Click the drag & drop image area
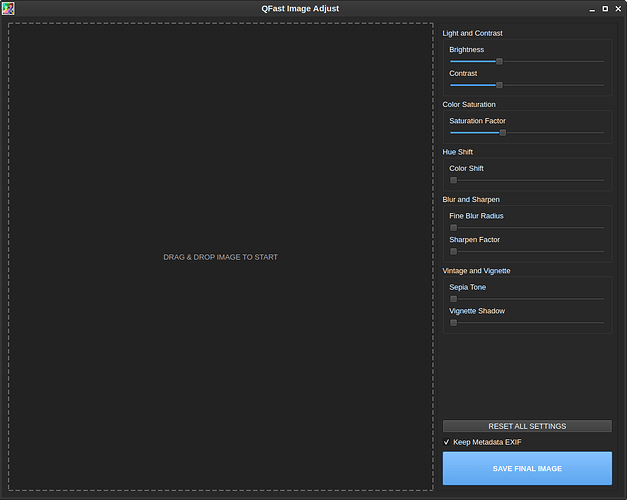This screenshot has height=500, width=627. pyautogui.click(x=220, y=257)
